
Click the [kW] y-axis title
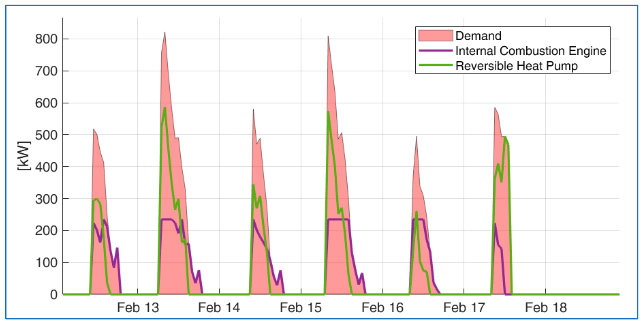(x=24, y=156)
